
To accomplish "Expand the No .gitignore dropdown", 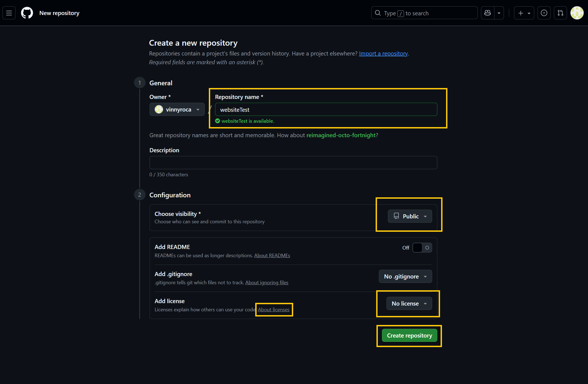I will pos(405,276).
